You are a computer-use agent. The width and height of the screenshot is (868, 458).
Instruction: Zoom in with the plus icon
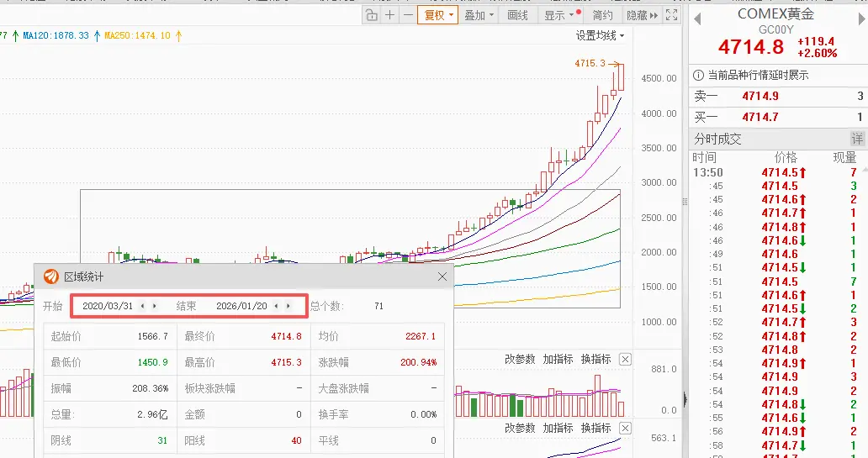(389, 15)
